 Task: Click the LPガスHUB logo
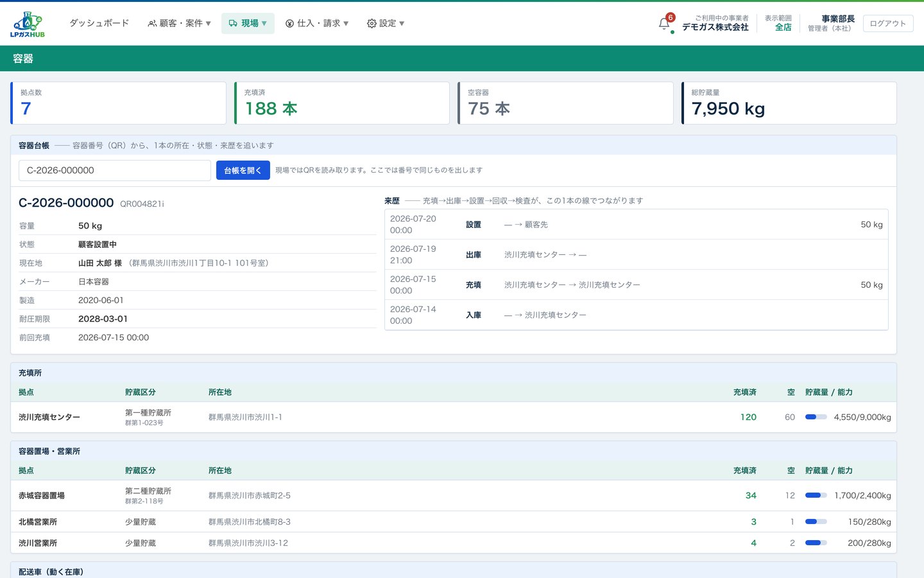pos(28,24)
